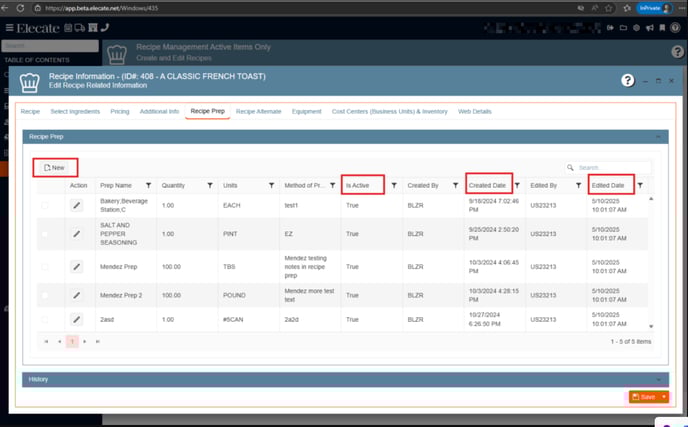Focus the grid Search field

tap(611, 167)
